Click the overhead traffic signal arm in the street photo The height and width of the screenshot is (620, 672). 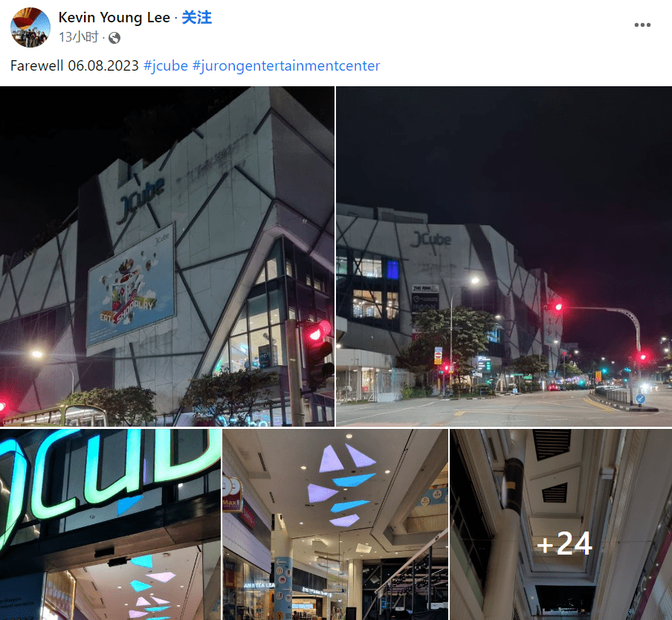point(600,317)
